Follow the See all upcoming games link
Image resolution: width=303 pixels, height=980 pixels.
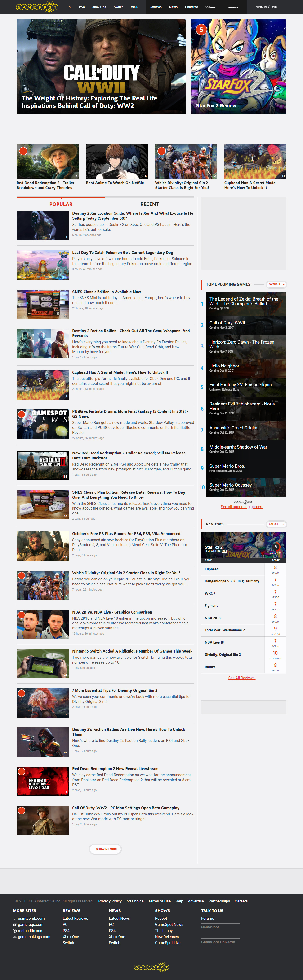click(x=242, y=507)
